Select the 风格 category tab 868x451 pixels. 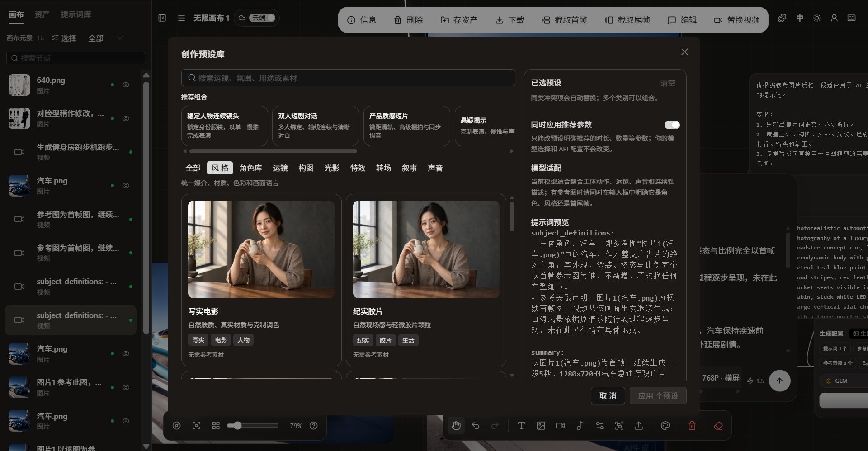coord(220,168)
